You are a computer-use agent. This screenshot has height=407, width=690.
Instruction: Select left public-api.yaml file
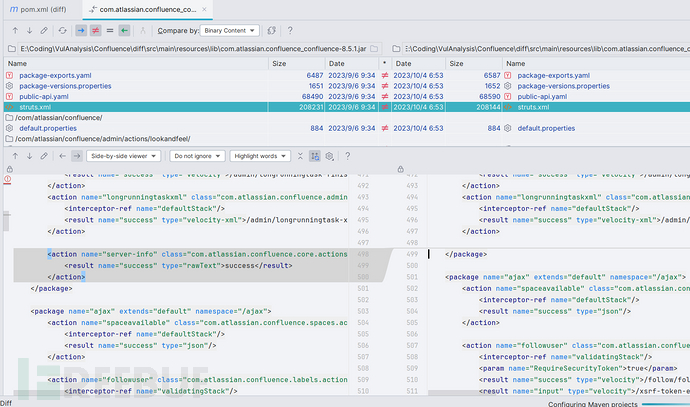pos(44,97)
